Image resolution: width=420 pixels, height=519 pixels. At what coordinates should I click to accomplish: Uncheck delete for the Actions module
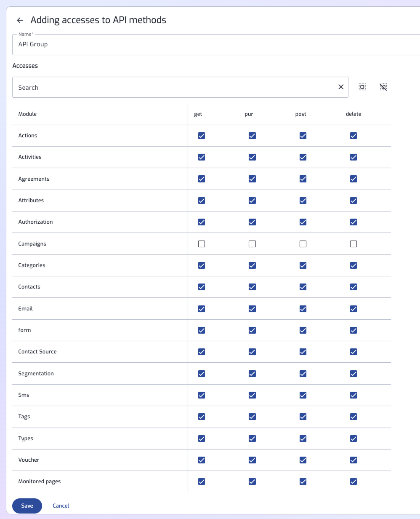click(x=354, y=136)
